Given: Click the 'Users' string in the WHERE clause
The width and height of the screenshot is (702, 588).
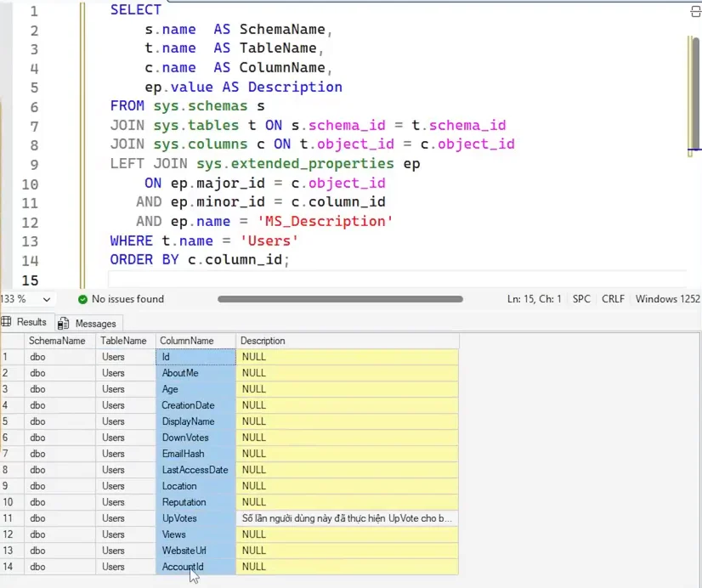Looking at the screenshot, I should [x=269, y=240].
